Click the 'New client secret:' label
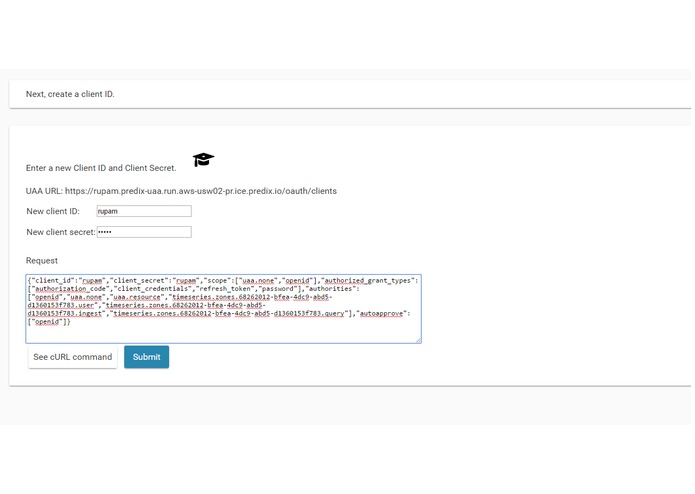695x494 pixels. point(61,232)
